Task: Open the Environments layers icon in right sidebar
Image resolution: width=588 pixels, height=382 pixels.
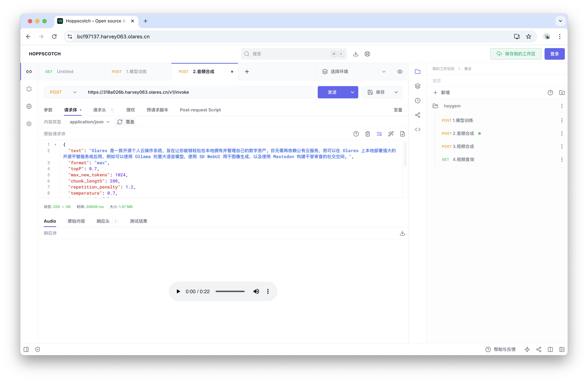Action: point(417,86)
